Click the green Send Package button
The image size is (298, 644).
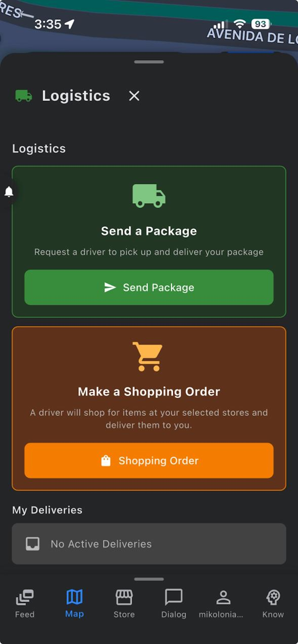149,287
